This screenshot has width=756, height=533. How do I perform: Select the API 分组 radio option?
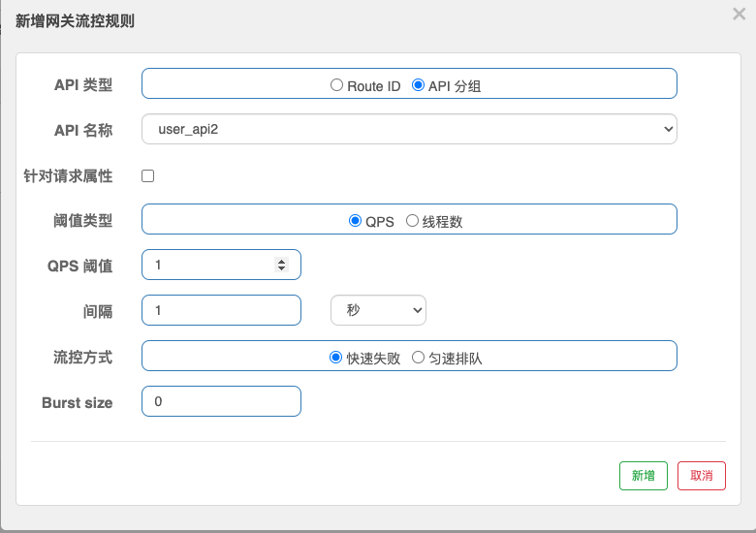click(x=418, y=85)
